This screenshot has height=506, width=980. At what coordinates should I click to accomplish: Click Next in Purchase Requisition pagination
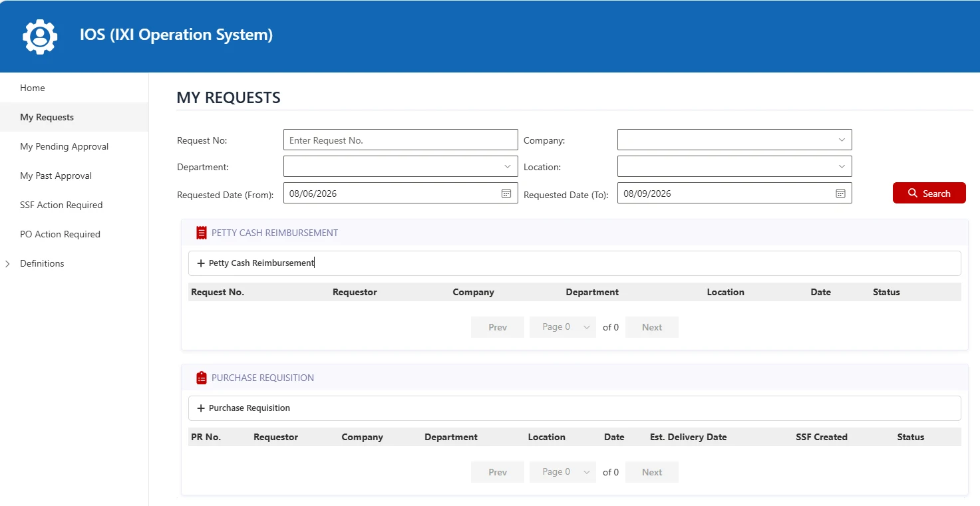tap(652, 472)
